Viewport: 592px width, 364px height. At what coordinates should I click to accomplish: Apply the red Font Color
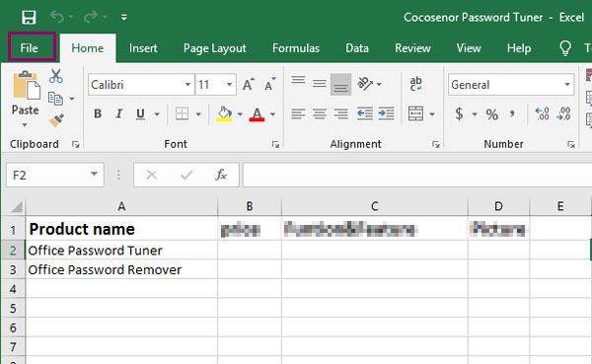pyautogui.click(x=257, y=114)
